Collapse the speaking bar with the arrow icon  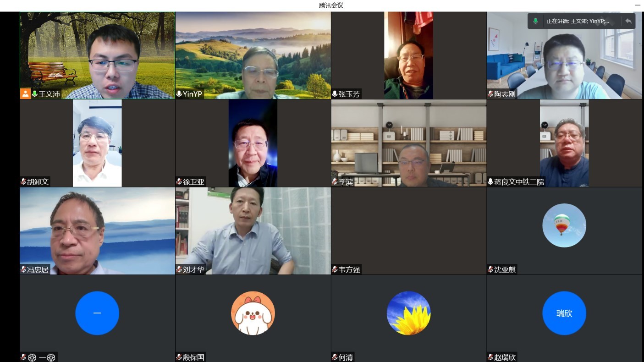pos(628,21)
